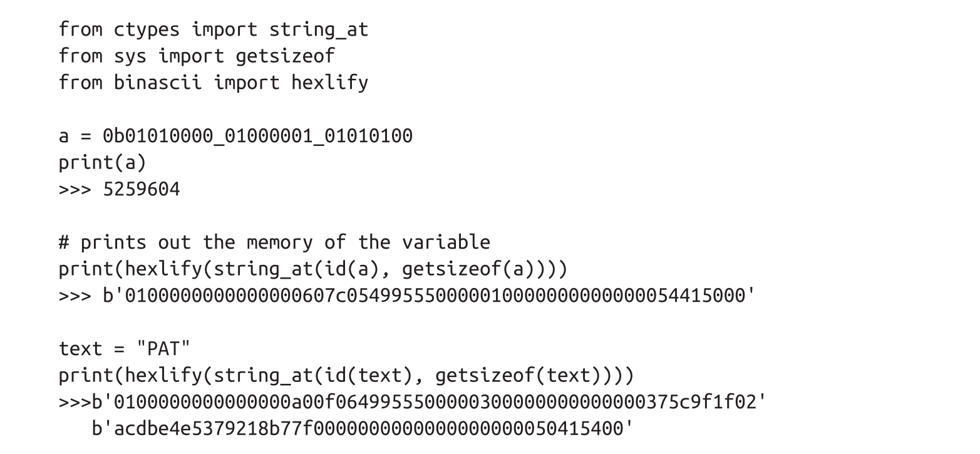Image resolution: width=980 pixels, height=454 pixels.
Task: Click the comment about printing variable memory
Action: (274, 242)
